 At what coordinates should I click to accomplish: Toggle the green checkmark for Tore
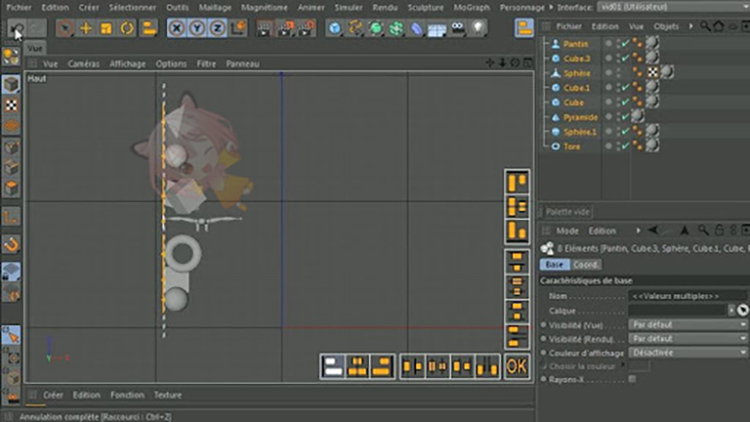625,145
